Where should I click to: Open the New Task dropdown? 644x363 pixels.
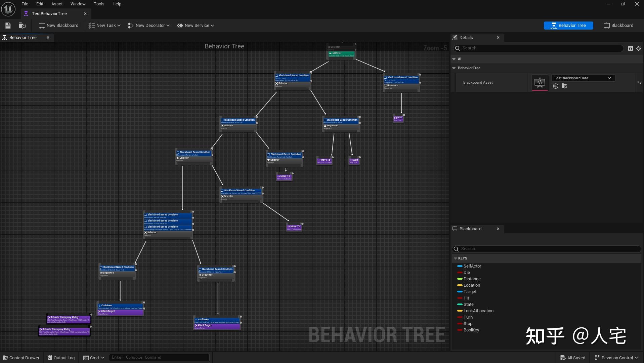point(104,26)
